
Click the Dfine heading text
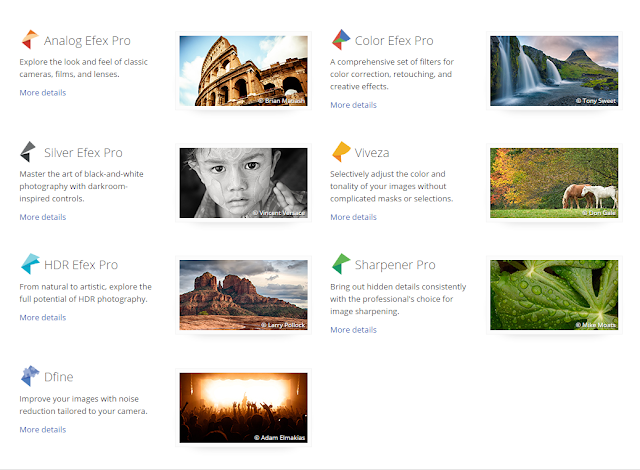coord(59,377)
